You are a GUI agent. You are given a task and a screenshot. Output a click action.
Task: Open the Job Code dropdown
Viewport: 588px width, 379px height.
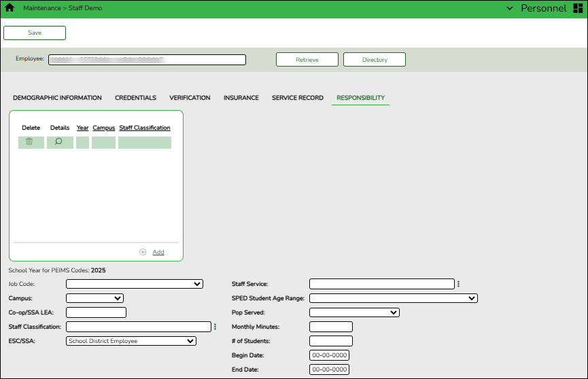click(134, 284)
